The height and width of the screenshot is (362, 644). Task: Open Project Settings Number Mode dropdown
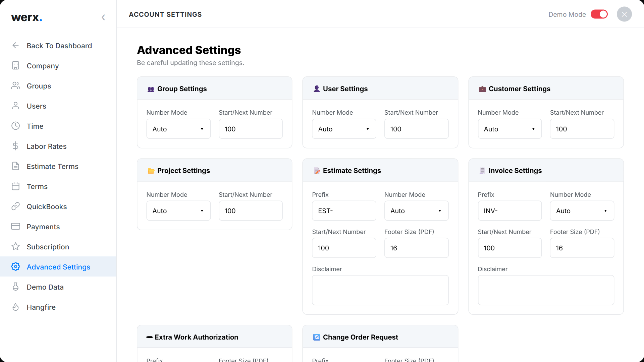point(178,211)
